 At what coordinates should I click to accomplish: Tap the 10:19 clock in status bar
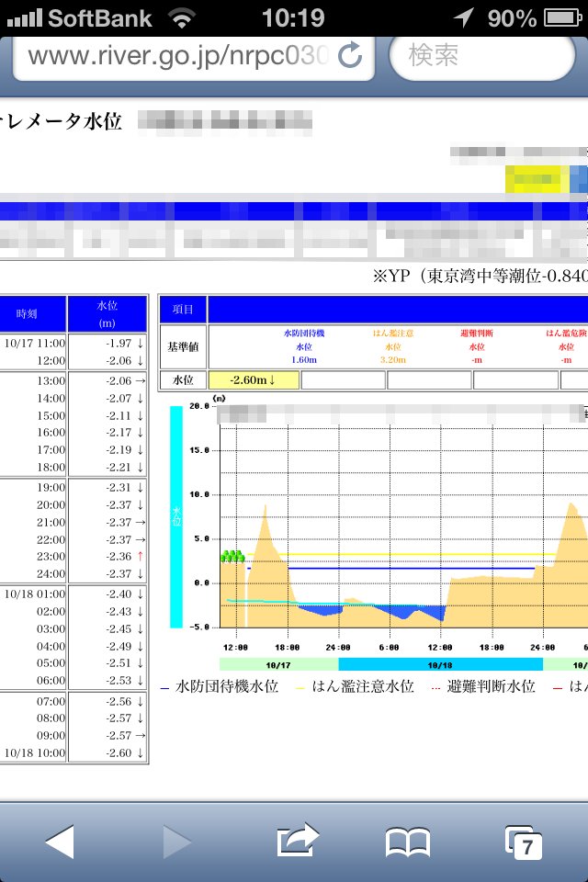[293, 18]
